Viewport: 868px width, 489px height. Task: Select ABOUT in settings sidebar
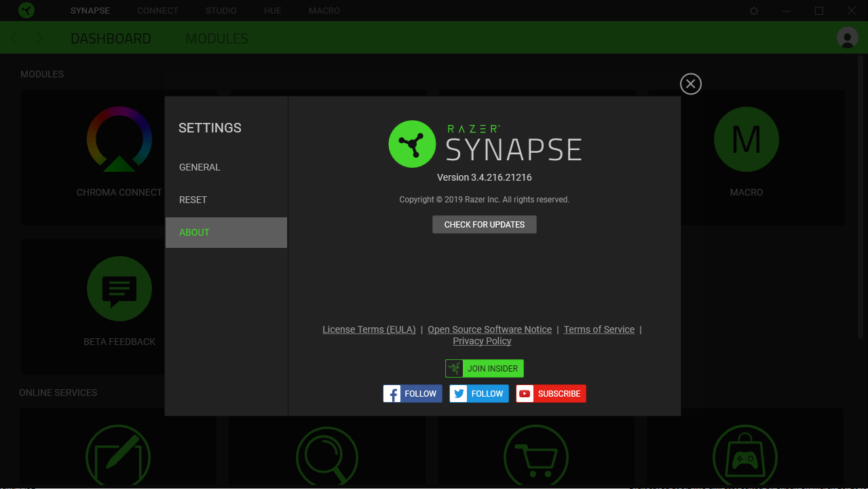[226, 232]
